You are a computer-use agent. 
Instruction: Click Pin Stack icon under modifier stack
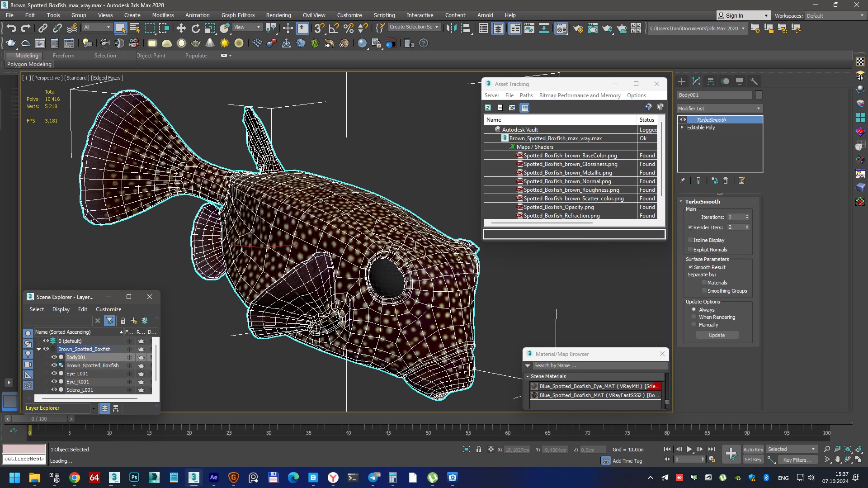point(682,180)
